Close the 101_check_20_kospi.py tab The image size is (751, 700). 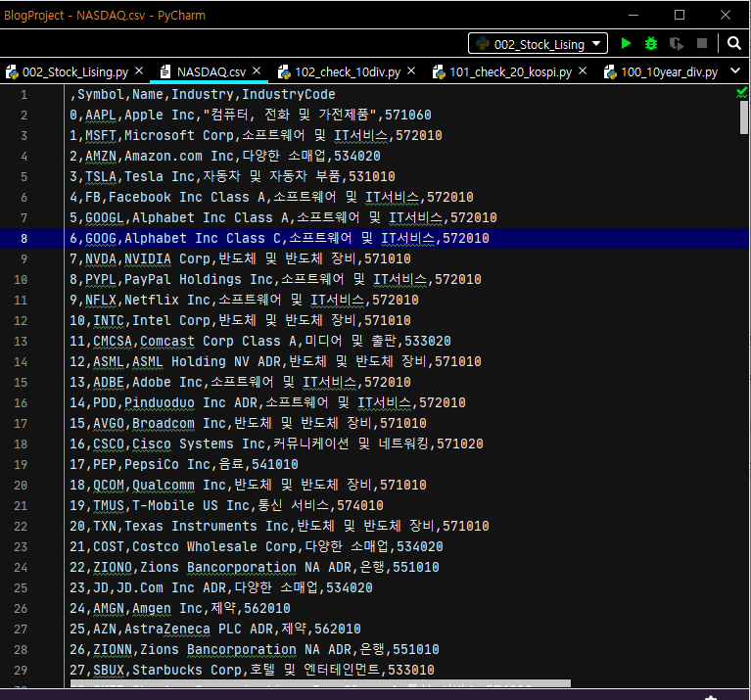point(583,70)
